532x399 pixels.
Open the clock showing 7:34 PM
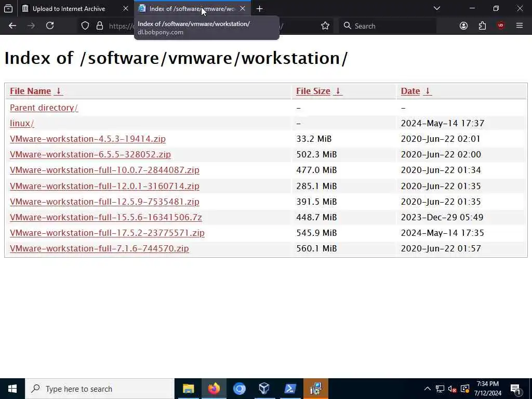(487, 389)
